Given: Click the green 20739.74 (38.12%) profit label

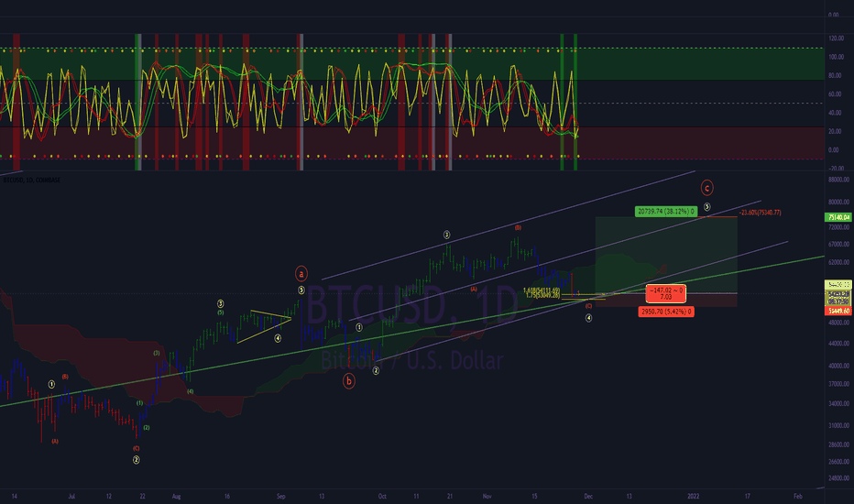Looking at the screenshot, I should tap(665, 212).
